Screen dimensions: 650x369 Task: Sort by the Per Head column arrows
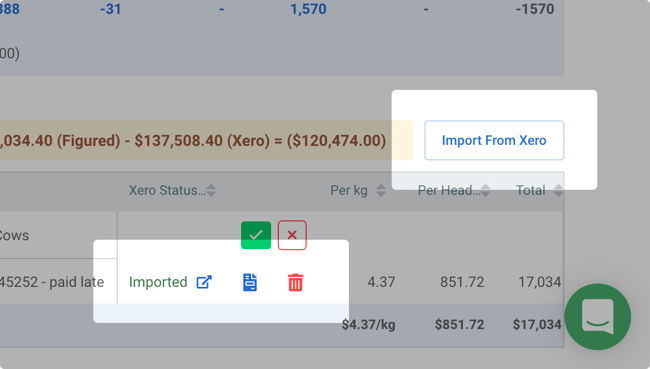click(485, 190)
